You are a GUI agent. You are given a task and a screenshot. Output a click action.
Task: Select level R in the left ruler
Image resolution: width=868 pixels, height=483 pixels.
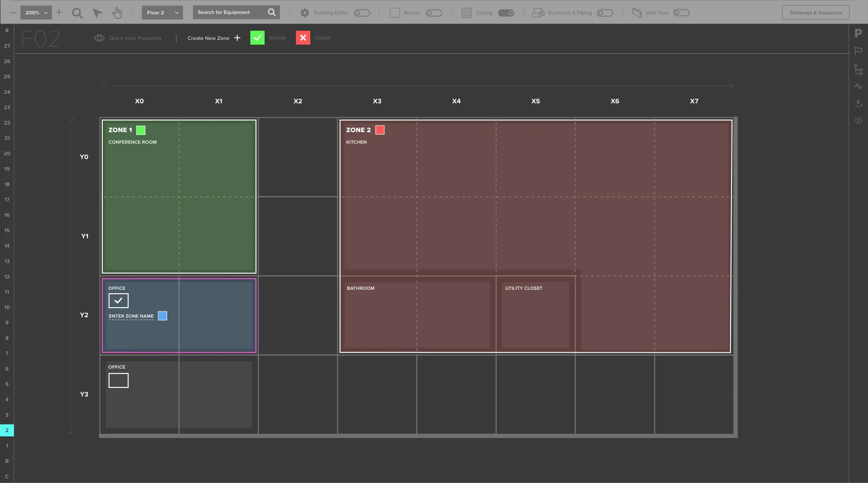coord(7,30)
